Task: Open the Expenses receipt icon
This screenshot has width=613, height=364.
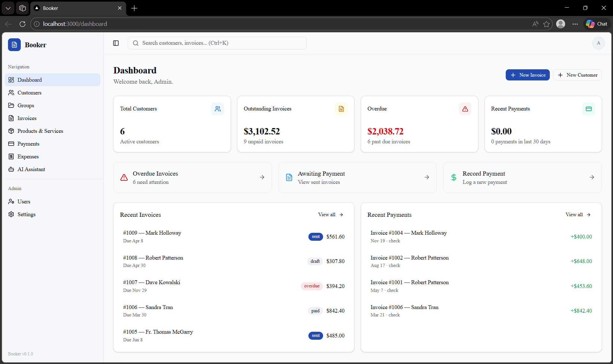Action: click(x=11, y=156)
